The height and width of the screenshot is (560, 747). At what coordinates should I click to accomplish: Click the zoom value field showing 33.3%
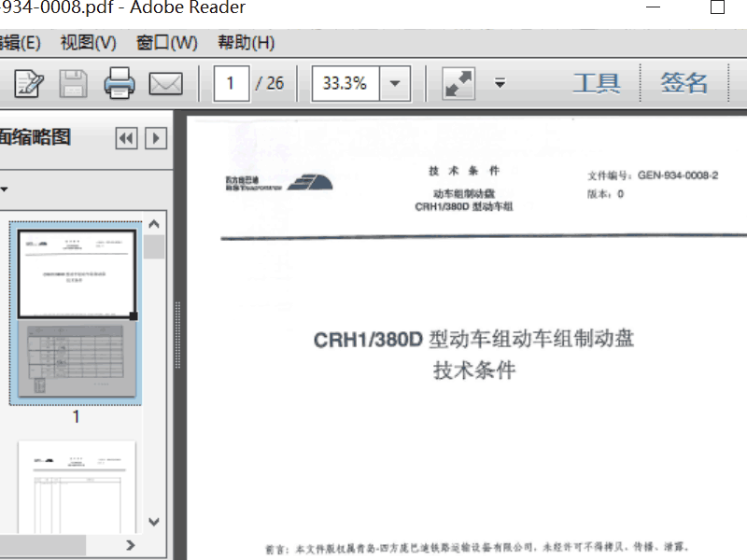click(x=345, y=83)
